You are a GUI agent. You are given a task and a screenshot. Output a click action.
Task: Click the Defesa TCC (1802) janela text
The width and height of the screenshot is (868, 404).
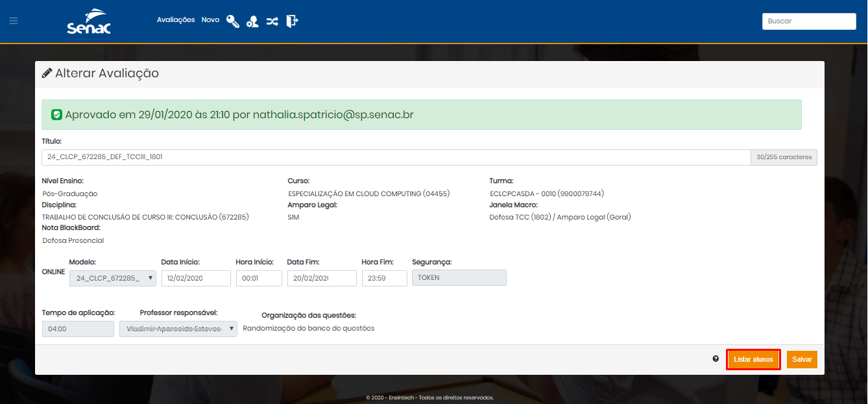[560, 217]
